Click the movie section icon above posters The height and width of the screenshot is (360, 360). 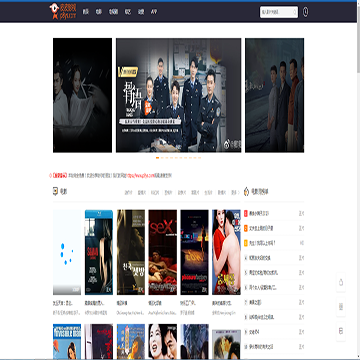[55, 191]
